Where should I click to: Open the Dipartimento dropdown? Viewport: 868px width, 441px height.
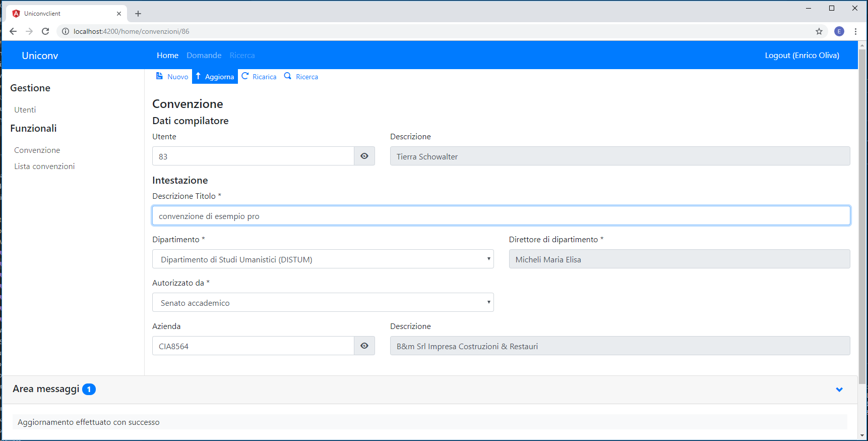click(x=323, y=259)
